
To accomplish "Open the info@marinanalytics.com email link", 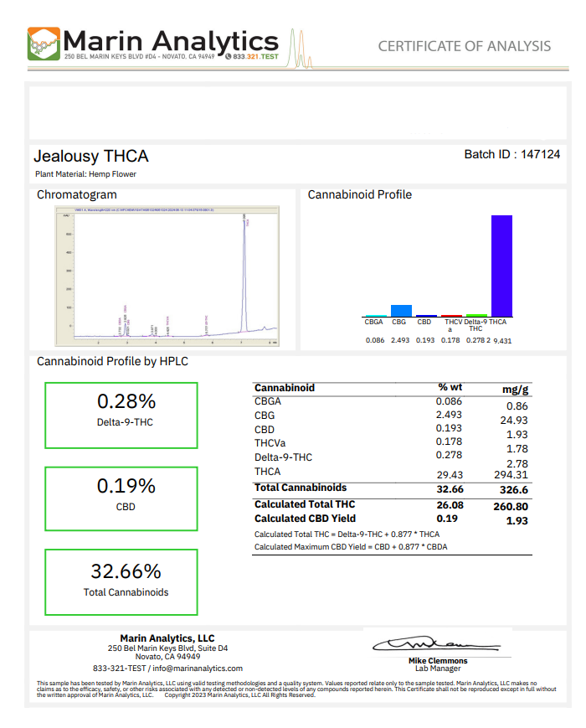I will point(198,669).
